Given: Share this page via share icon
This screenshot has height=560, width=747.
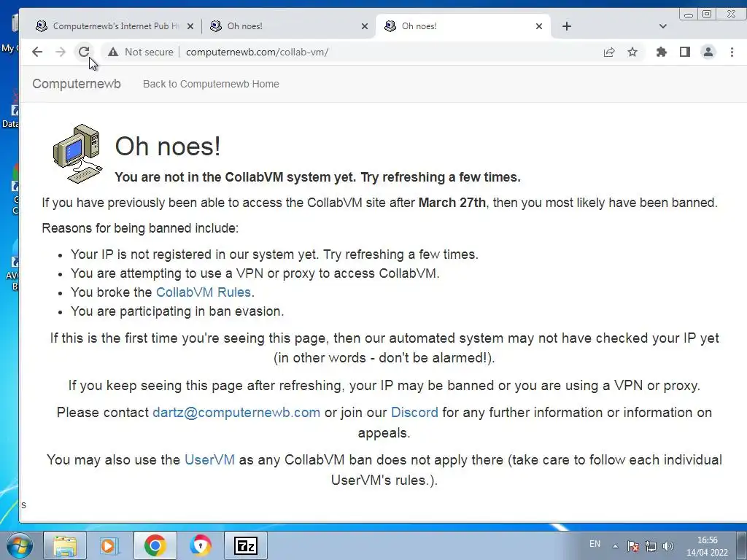Looking at the screenshot, I should pyautogui.click(x=609, y=52).
